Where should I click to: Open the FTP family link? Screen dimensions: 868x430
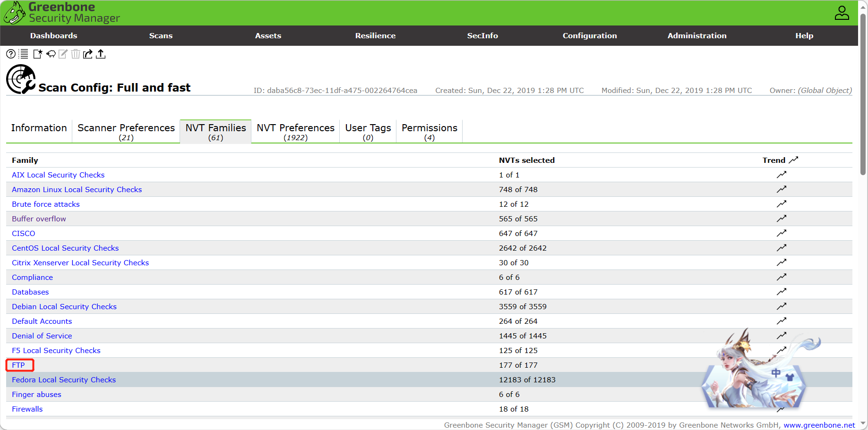[x=18, y=365]
